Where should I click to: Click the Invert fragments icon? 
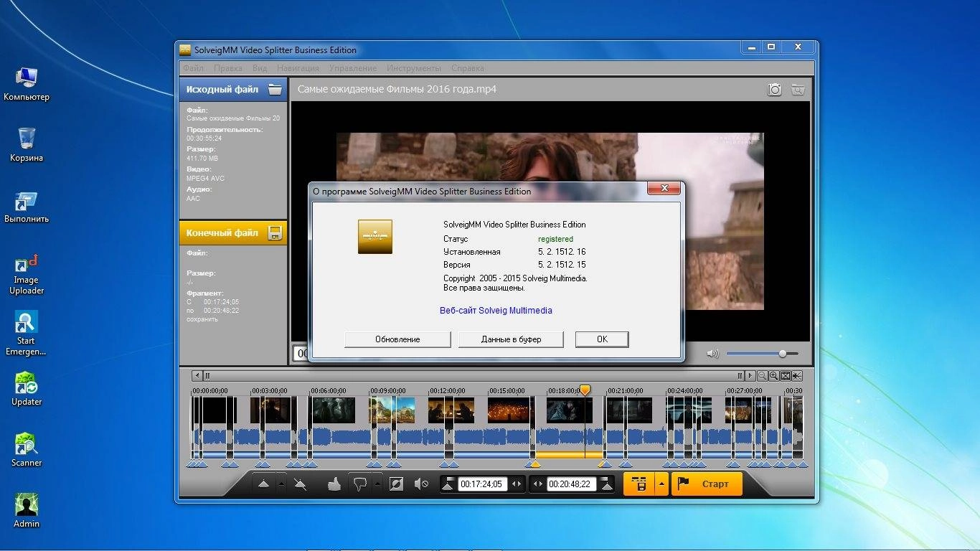point(396,484)
